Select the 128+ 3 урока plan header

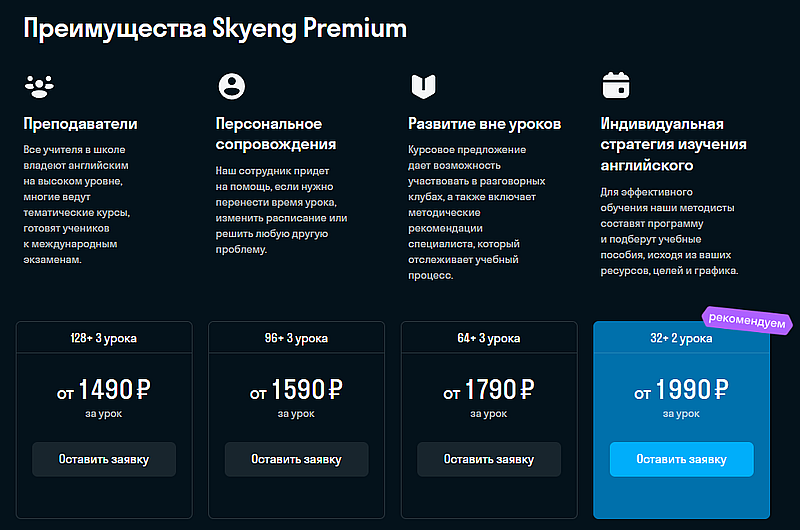(x=104, y=338)
